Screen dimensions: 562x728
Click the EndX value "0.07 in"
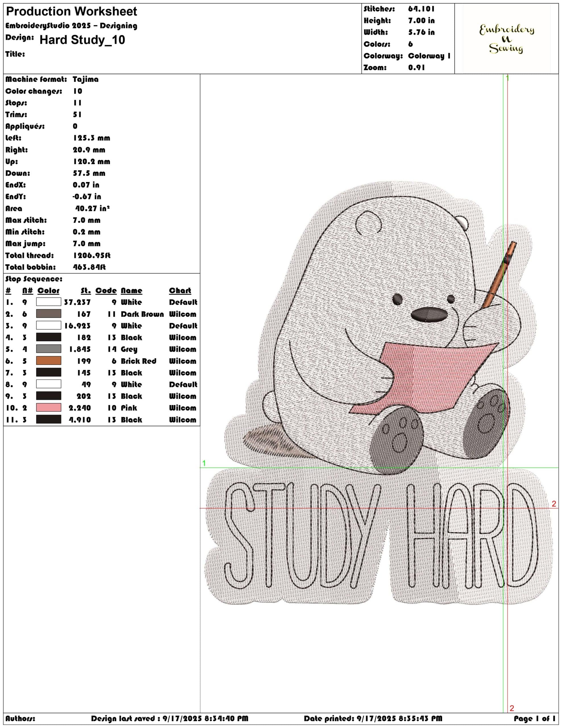click(x=86, y=185)
